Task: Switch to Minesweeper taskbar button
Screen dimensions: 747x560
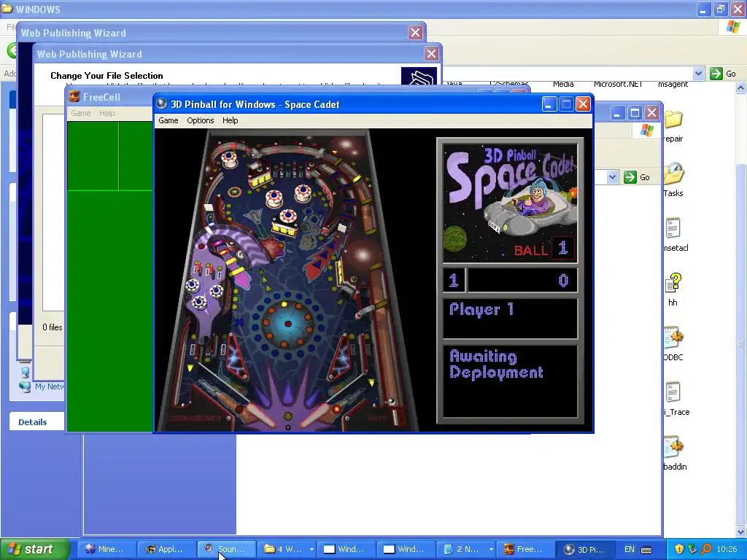Action: point(107,549)
